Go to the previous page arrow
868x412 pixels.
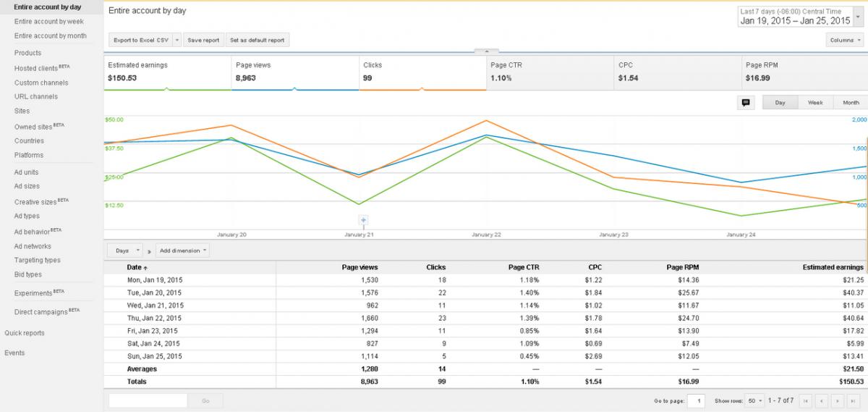(822, 400)
